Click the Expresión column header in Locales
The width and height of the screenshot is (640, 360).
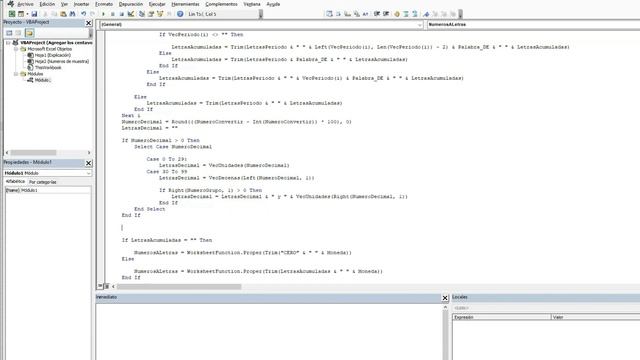click(x=502, y=317)
